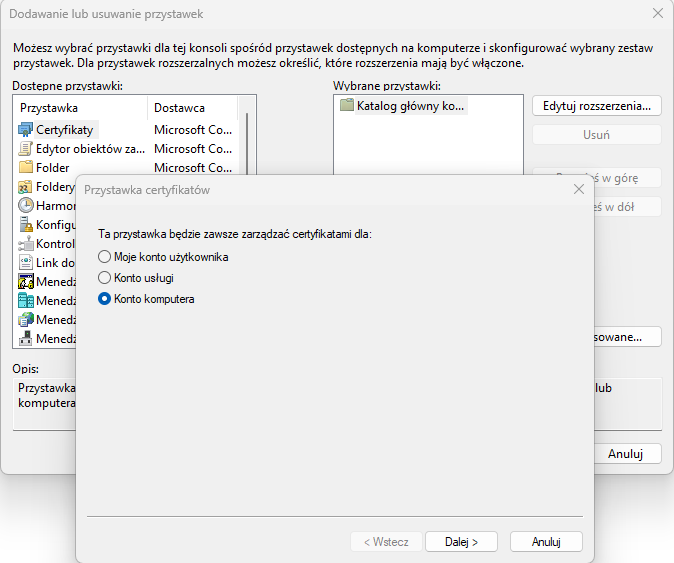Click the Edytor obiektów scroll icon

[26, 149]
